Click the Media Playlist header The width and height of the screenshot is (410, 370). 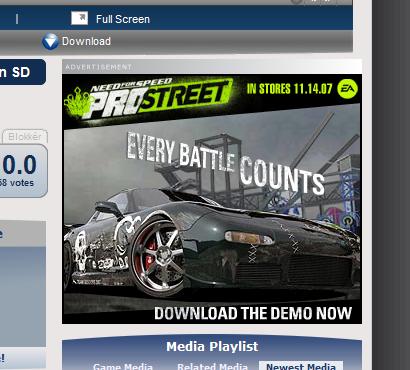[212, 347]
